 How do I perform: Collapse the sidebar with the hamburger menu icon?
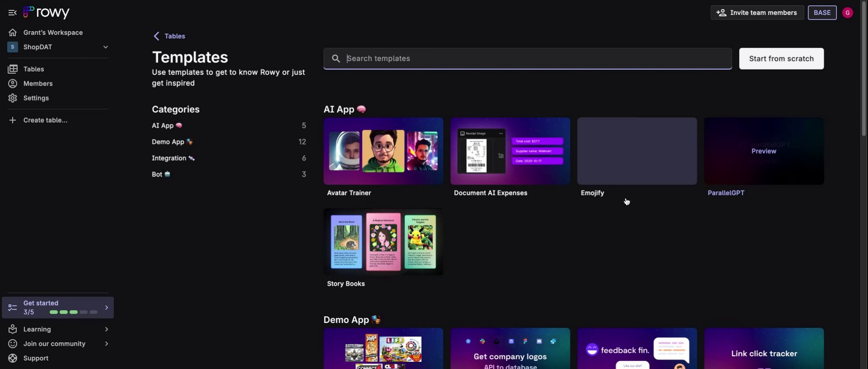(12, 12)
